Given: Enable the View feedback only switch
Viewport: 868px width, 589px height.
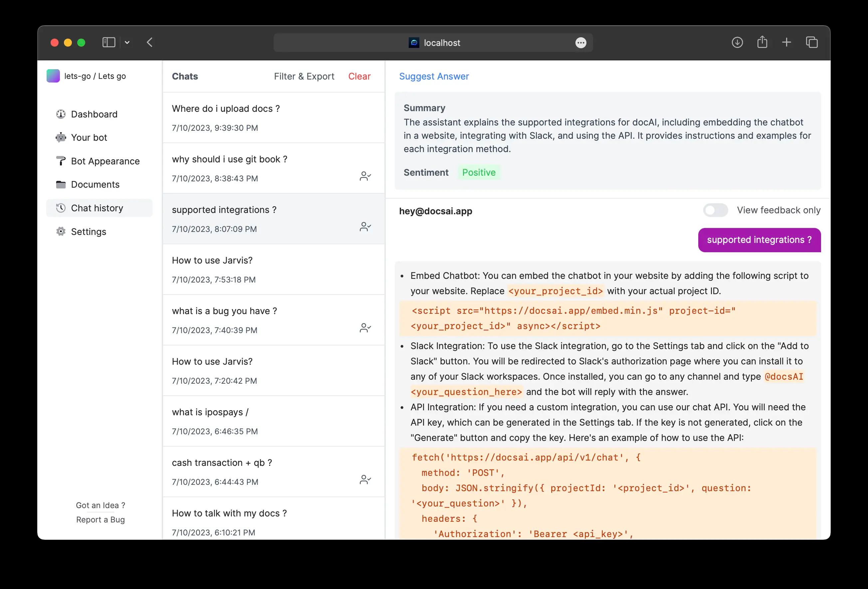Looking at the screenshot, I should coord(715,210).
